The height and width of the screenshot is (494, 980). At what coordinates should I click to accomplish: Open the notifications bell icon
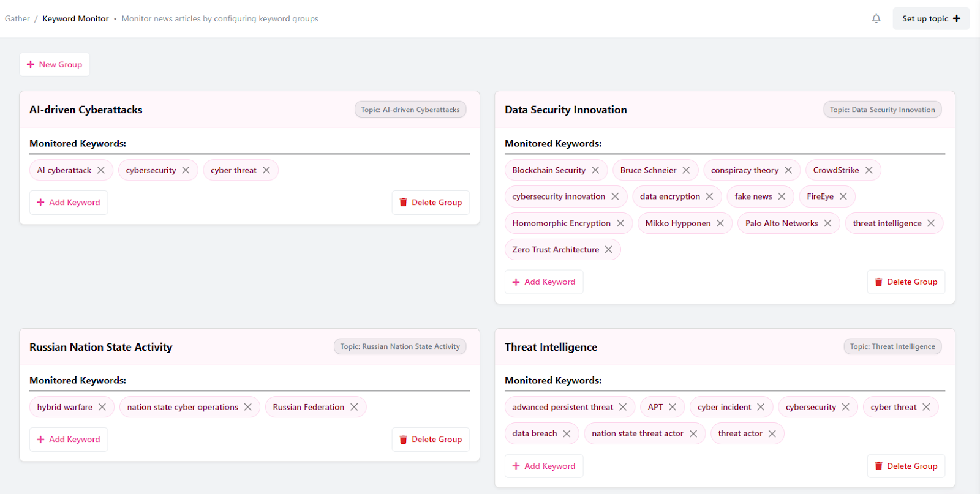click(x=876, y=19)
